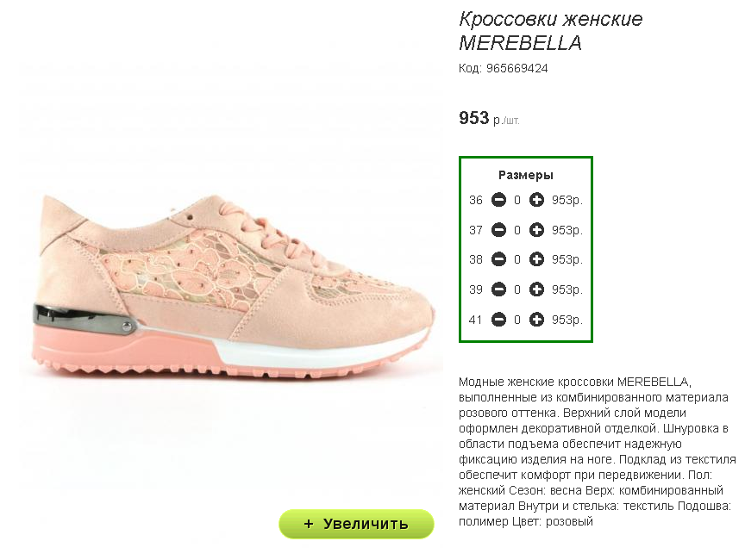Screen dimensions: 745x560
Task: Remove one pair of size 37
Action: pos(498,230)
